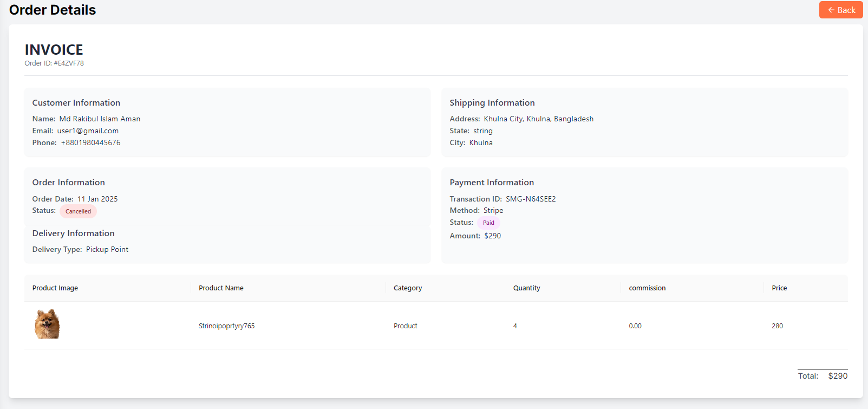Click the Price column header
Image resolution: width=868 pixels, height=409 pixels.
coord(779,288)
